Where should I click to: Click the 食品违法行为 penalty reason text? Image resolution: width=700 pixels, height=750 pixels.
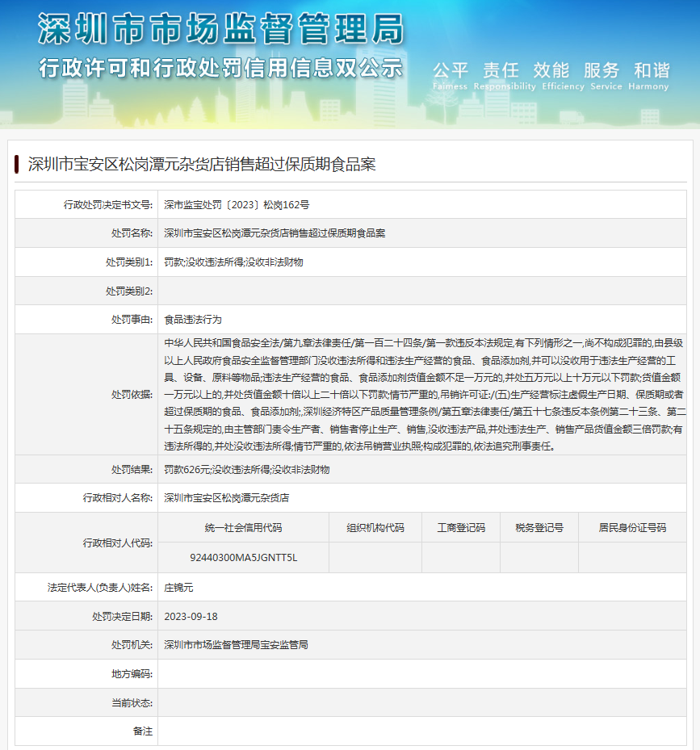click(x=192, y=320)
